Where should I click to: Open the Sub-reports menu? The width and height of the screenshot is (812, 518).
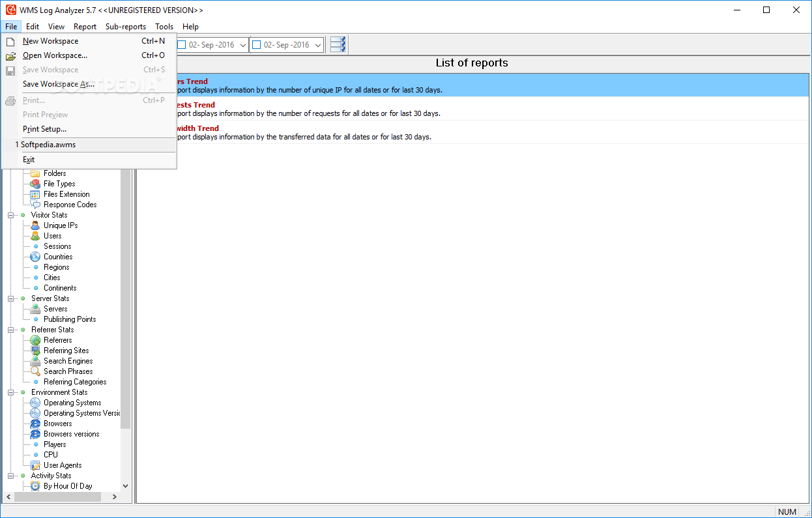(126, 27)
